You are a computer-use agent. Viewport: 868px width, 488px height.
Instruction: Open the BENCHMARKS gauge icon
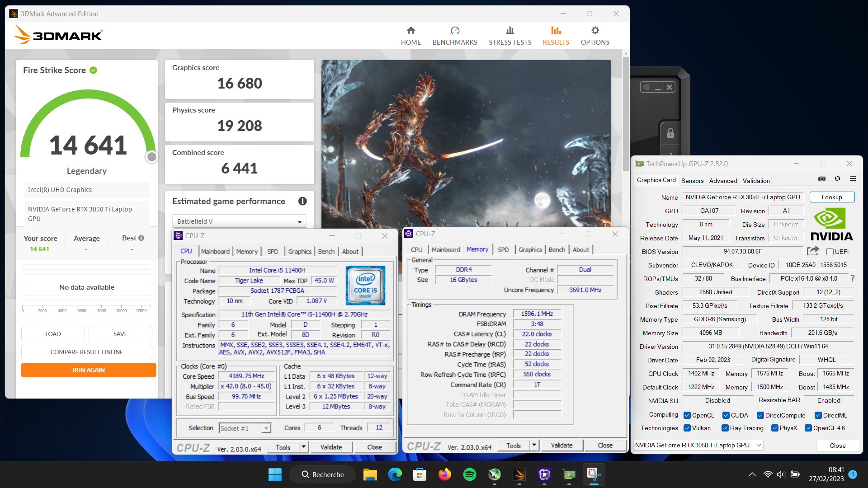point(455,30)
